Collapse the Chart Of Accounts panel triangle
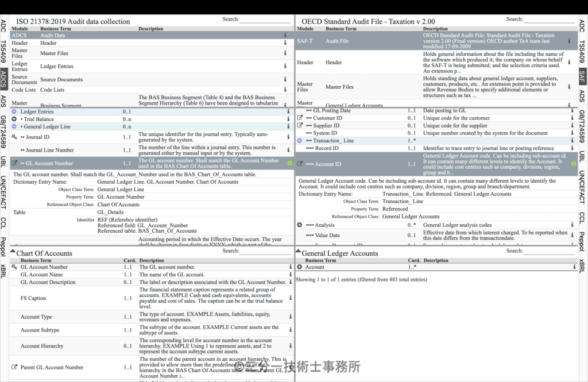Screen dimensions: 588x382 pos(13,251)
